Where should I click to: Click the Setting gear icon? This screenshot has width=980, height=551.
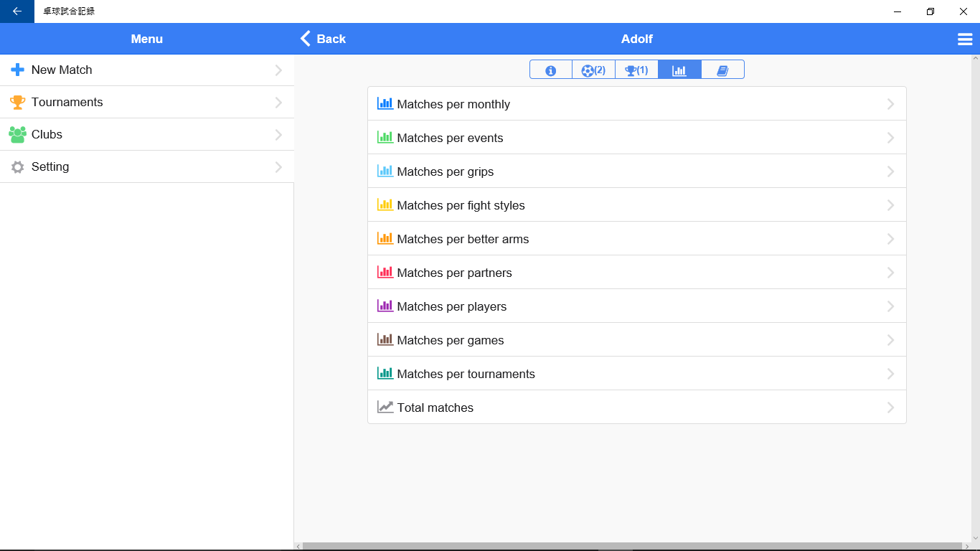point(17,167)
